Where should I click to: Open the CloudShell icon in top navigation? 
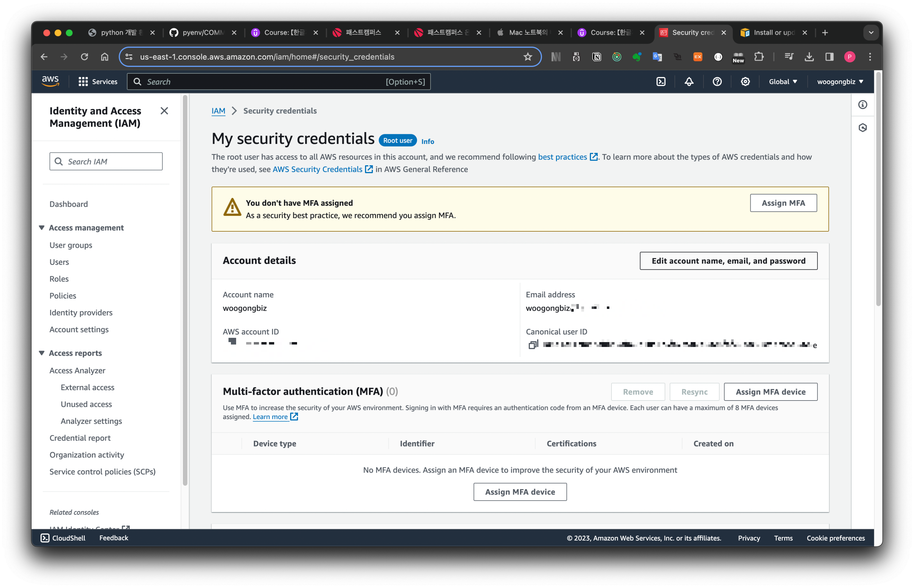click(661, 82)
